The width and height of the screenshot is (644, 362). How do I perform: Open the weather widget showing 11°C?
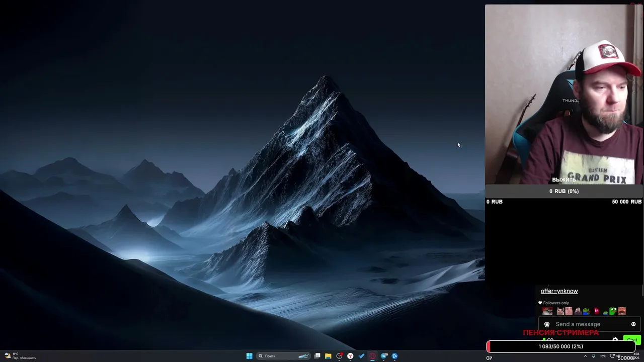[x=20, y=356]
